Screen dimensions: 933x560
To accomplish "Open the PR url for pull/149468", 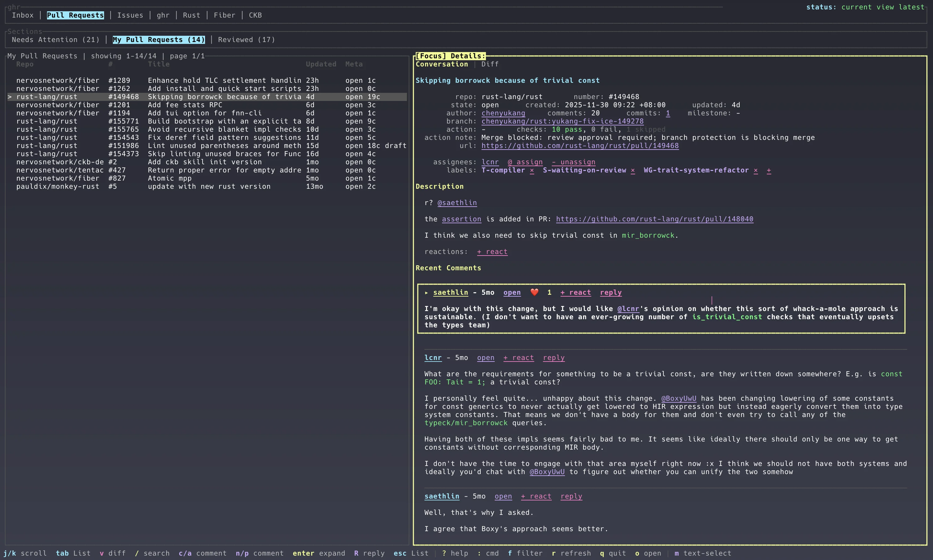I will coord(580,146).
